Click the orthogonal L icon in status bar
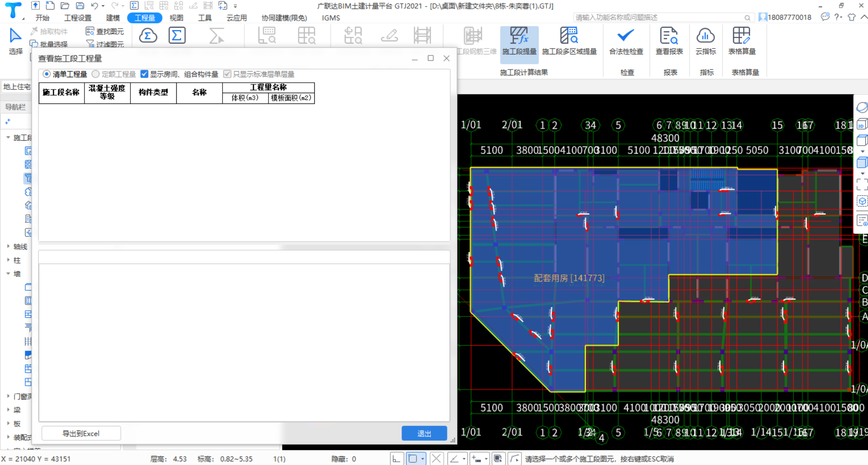 coord(397,459)
